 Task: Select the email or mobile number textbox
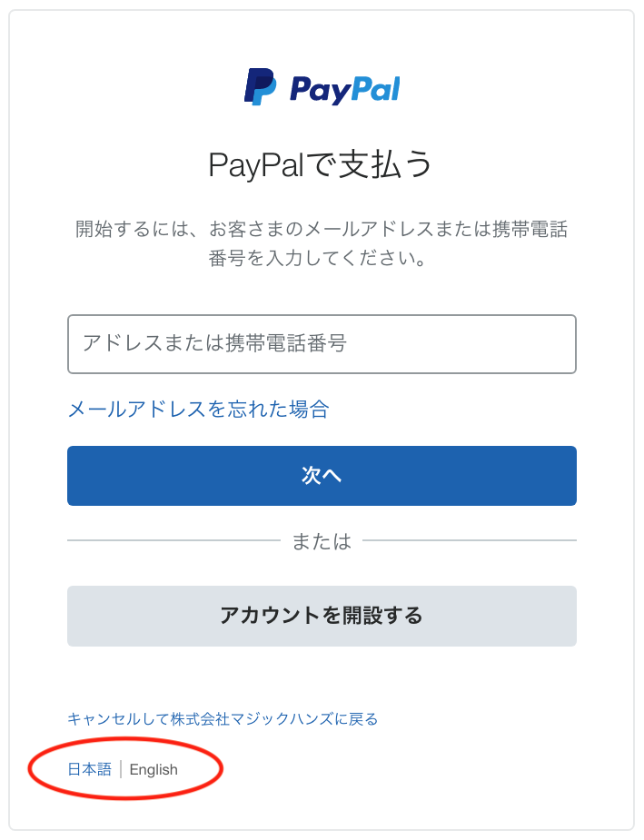coord(322,344)
